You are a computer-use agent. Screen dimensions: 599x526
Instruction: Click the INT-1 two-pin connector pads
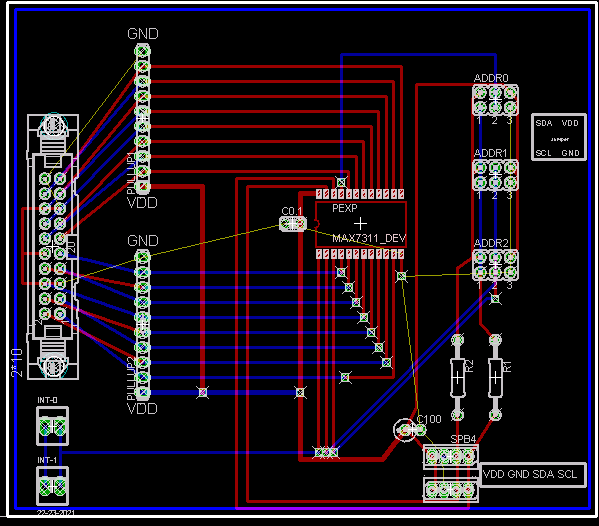coord(52,486)
